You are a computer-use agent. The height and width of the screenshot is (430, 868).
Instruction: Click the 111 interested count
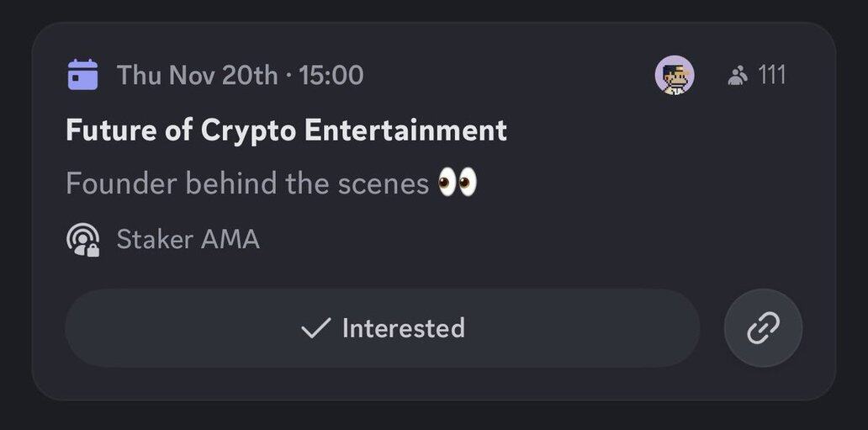pyautogui.click(x=771, y=75)
